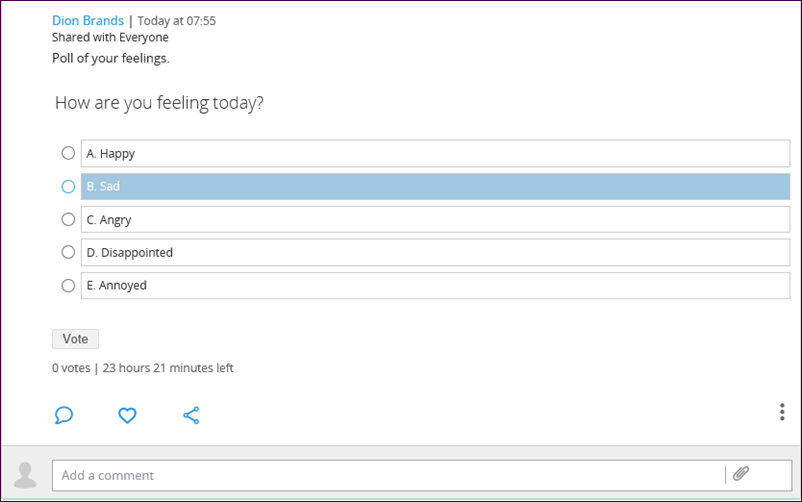Choose the Disappointed radio button
Screen dimensions: 802x502
[68, 252]
